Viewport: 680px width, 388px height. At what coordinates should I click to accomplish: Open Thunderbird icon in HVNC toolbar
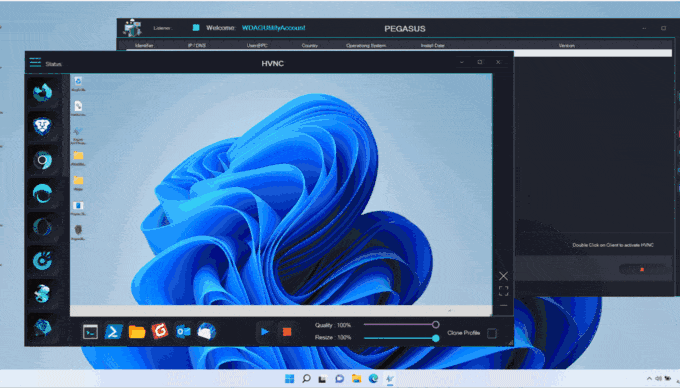pos(206,332)
